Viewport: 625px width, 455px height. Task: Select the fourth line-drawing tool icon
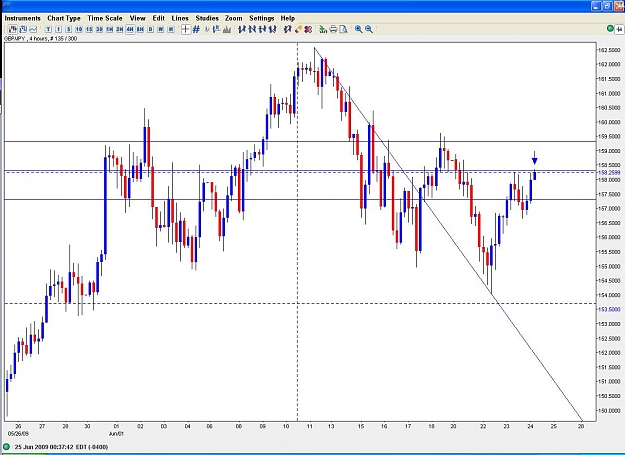(x=273, y=29)
